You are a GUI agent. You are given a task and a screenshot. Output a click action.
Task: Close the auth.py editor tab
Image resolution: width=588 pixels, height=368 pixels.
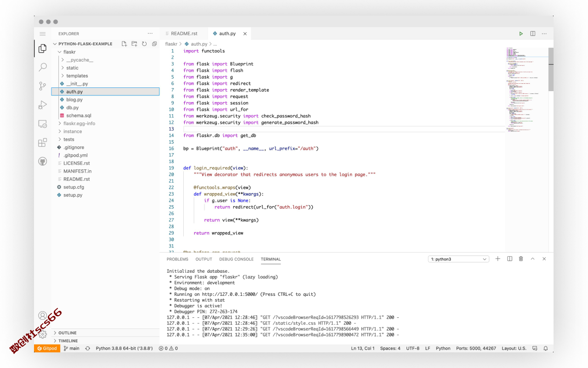(x=245, y=34)
